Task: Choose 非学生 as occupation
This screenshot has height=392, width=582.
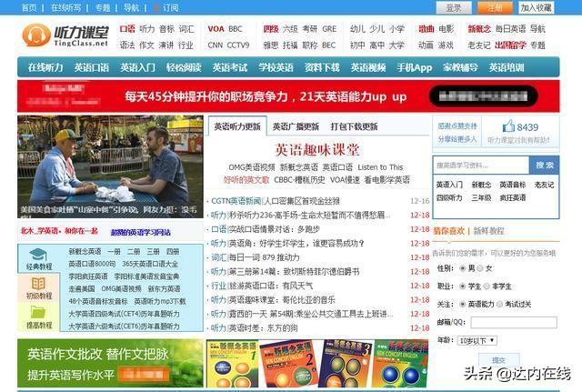Action: click(x=487, y=286)
